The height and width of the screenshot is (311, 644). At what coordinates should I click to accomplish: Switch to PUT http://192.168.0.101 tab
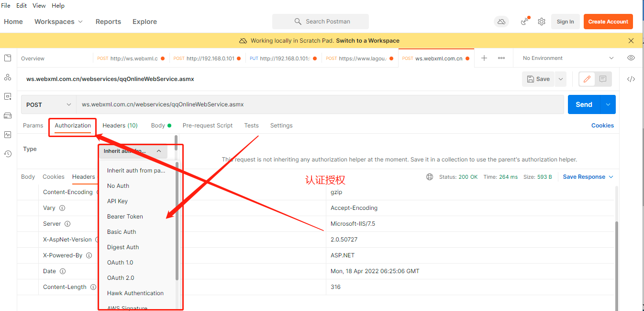284,58
